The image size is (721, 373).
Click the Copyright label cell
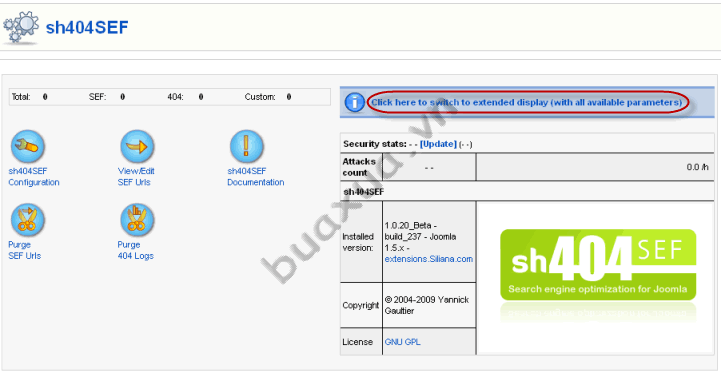coord(361,305)
